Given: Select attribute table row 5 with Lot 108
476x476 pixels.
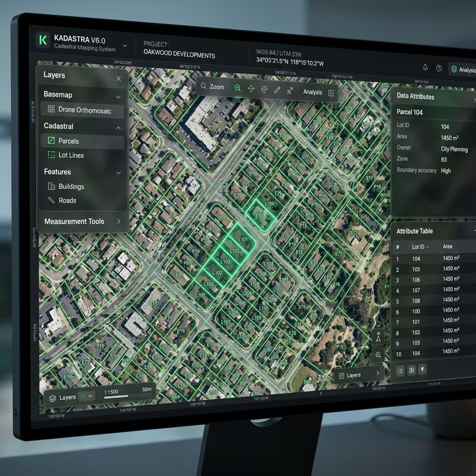Looking at the screenshot, I should pos(434,300).
